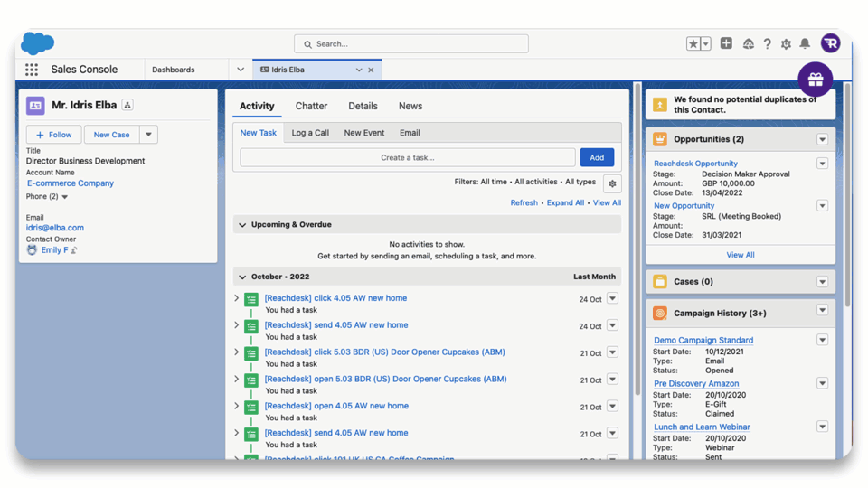Click the Refresh timeline link
This screenshot has height=488, width=868.
pos(524,203)
